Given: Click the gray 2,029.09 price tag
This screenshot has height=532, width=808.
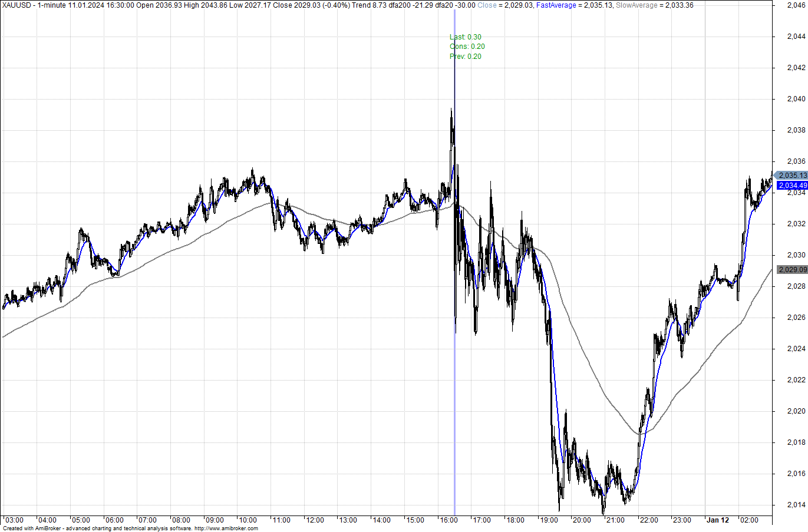Looking at the screenshot, I should (x=792, y=270).
